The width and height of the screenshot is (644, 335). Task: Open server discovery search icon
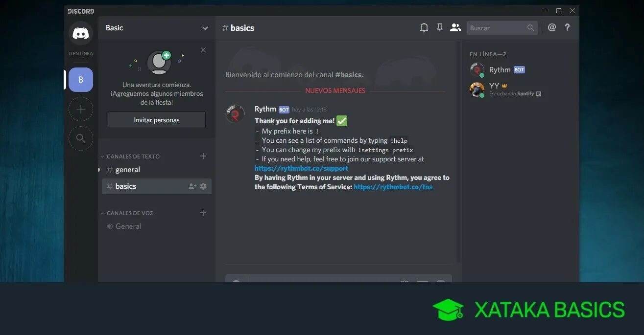coord(81,138)
